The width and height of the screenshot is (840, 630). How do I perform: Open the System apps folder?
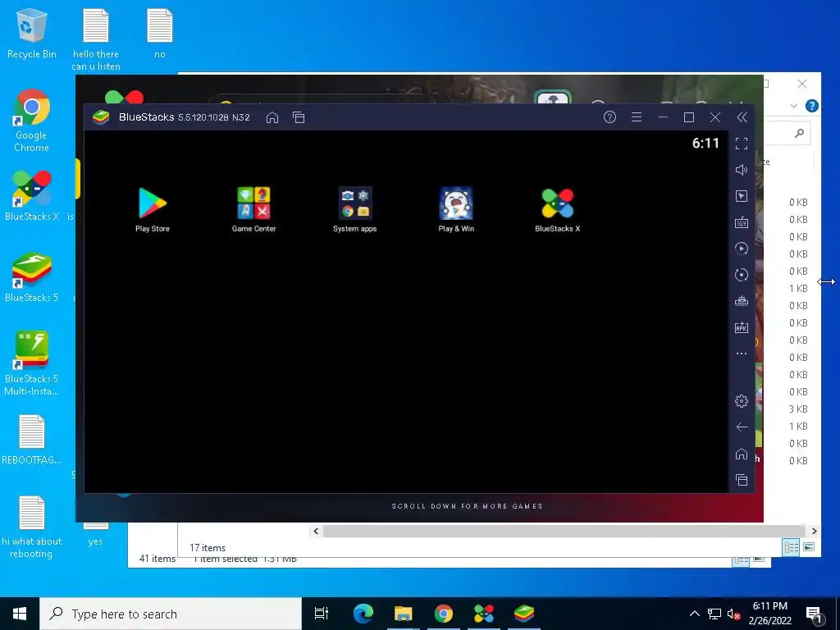click(x=354, y=209)
